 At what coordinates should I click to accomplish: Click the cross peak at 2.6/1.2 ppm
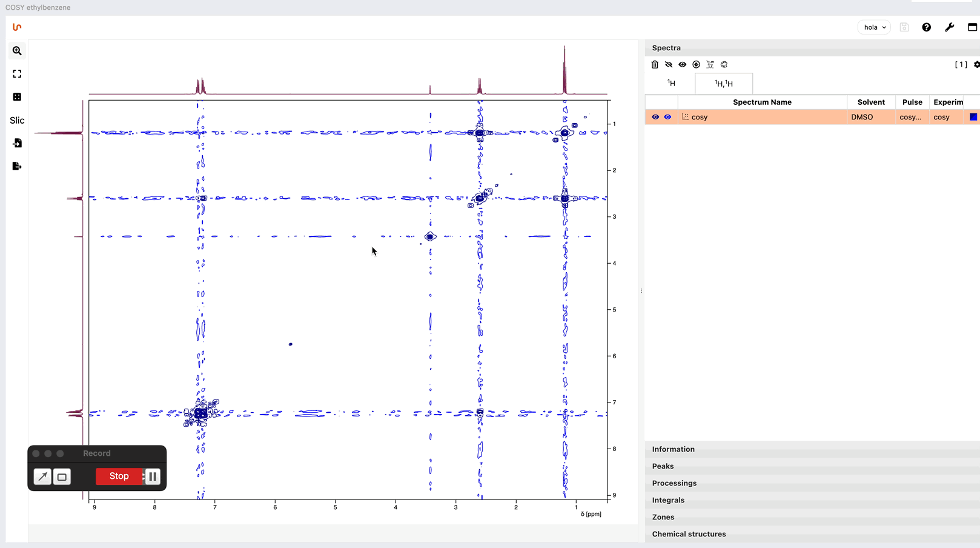[564, 198]
